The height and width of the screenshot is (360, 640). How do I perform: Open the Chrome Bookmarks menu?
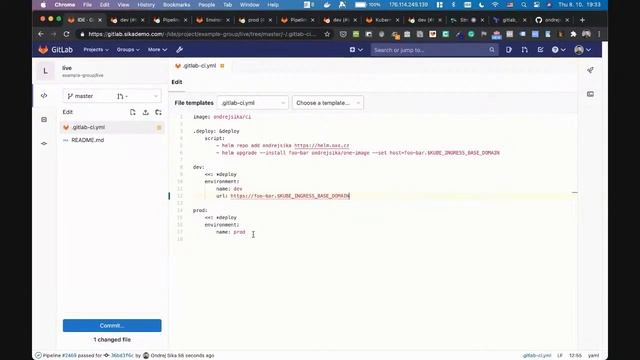click(176, 5)
